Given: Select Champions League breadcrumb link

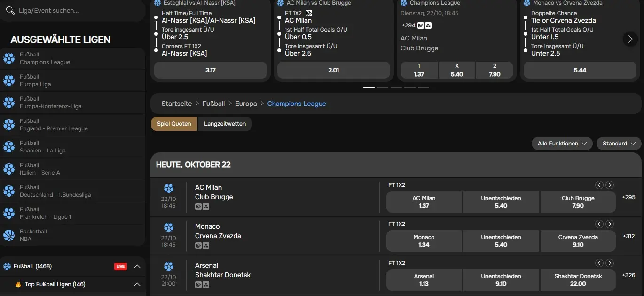Looking at the screenshot, I should click(297, 104).
